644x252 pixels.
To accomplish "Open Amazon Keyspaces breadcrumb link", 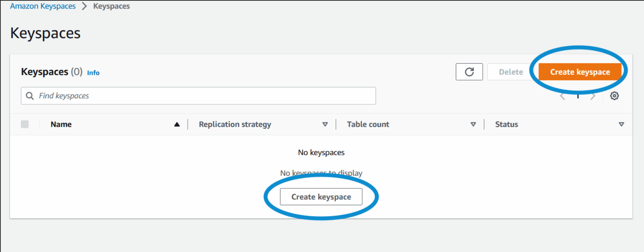I will pos(43,6).
